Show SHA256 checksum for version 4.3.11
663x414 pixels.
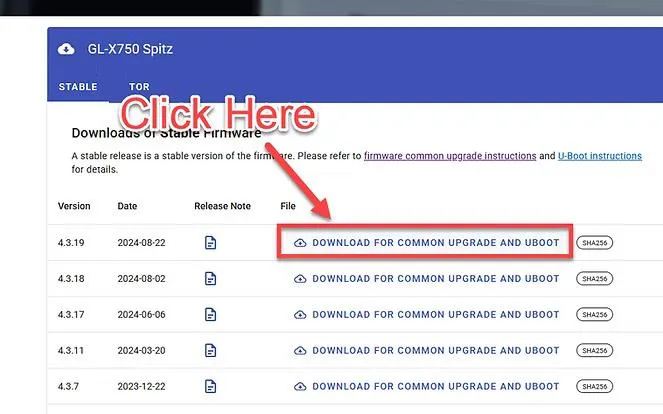click(x=595, y=351)
